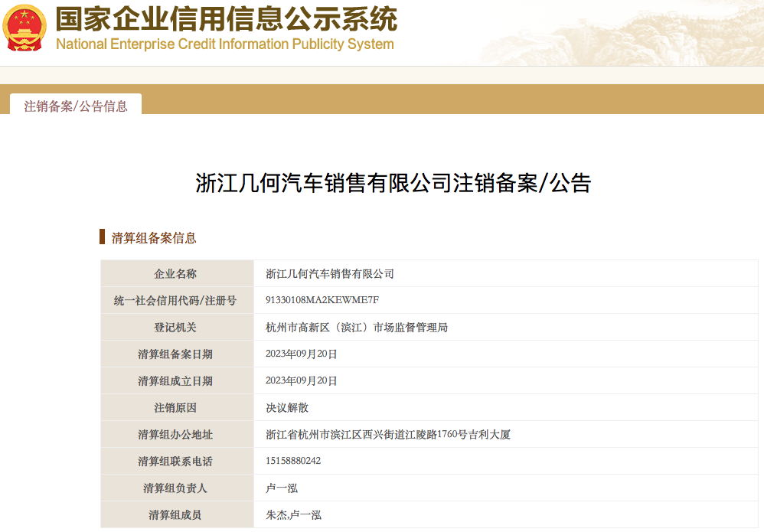Screen dimensions: 764x532
Task: Click the 清算组成员 value 朱杰,卢一泓
Action: click(293, 514)
